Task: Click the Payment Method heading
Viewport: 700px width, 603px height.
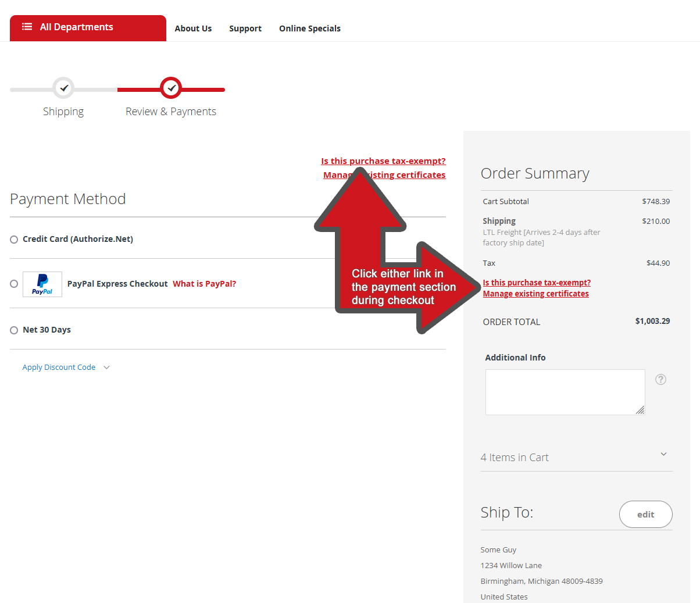Action: [68, 199]
